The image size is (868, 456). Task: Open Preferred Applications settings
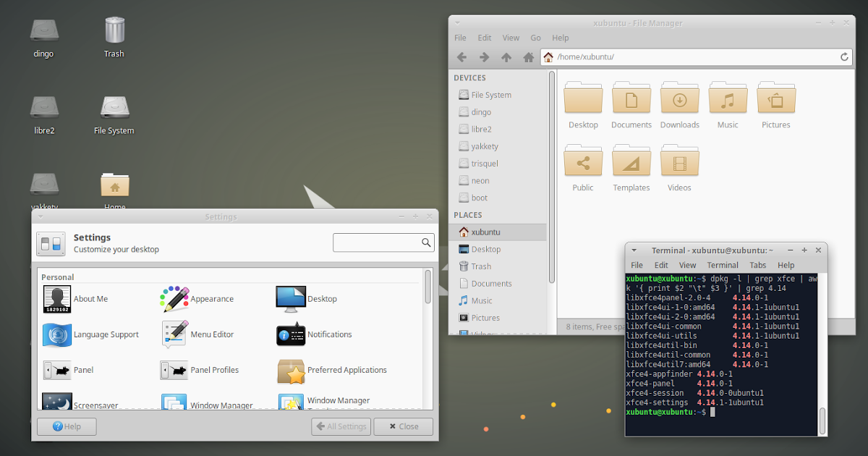(291, 370)
